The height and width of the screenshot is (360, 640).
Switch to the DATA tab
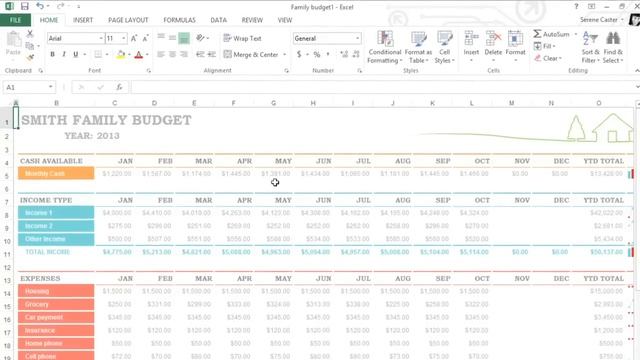(x=218, y=20)
